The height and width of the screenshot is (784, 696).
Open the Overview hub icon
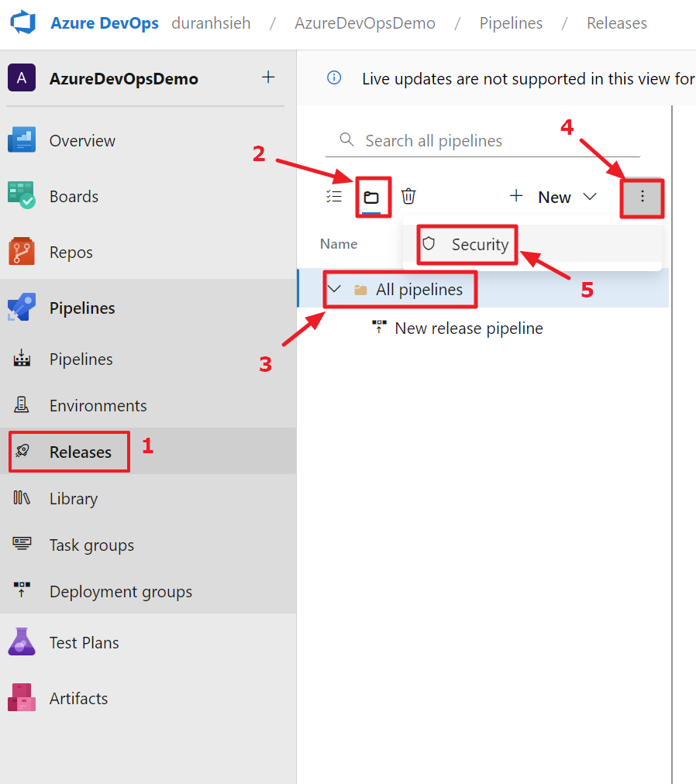coord(22,139)
